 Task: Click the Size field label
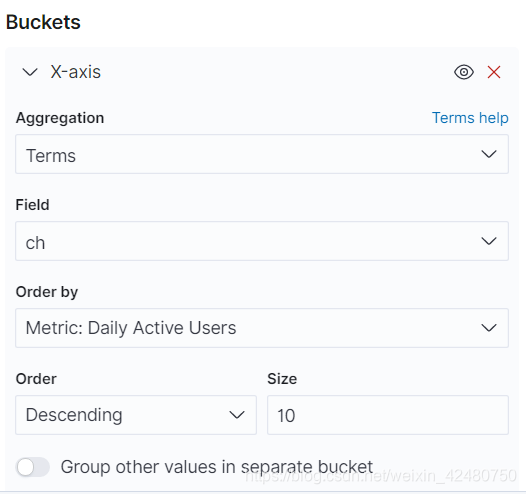click(282, 379)
